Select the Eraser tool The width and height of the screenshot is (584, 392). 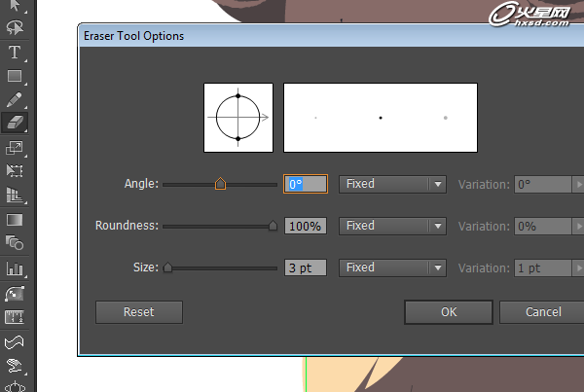click(x=15, y=123)
